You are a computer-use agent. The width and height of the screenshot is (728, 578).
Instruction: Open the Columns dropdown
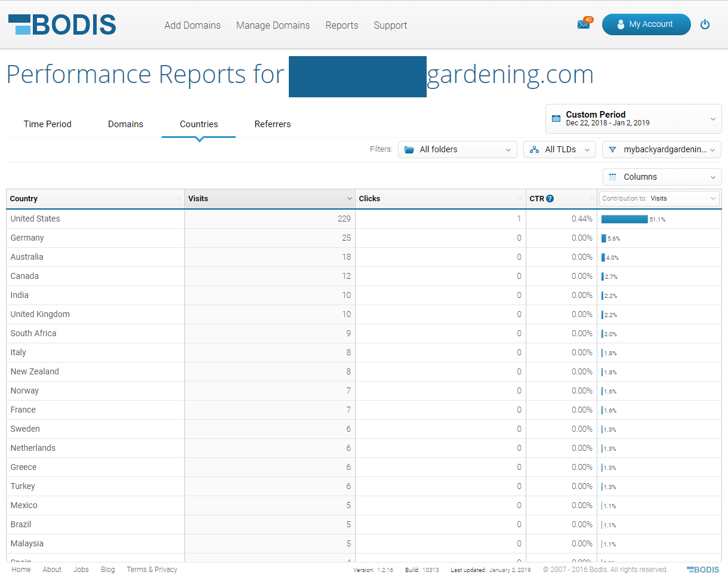662,177
